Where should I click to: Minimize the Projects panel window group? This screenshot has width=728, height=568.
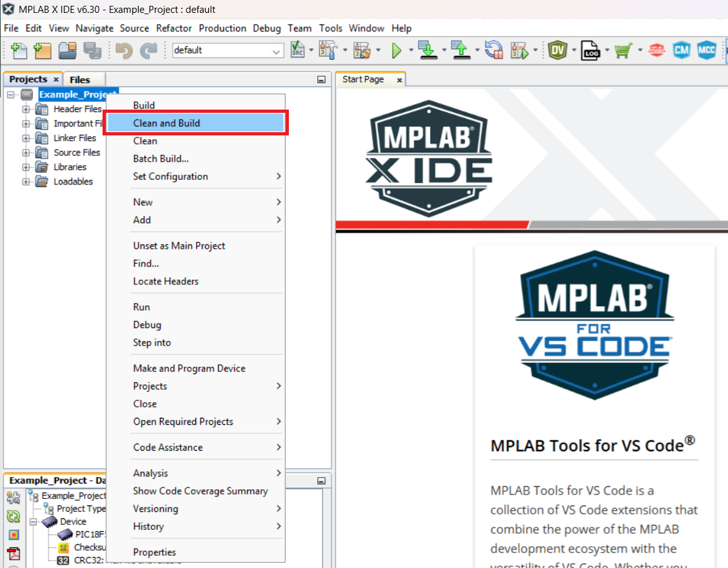click(x=321, y=80)
